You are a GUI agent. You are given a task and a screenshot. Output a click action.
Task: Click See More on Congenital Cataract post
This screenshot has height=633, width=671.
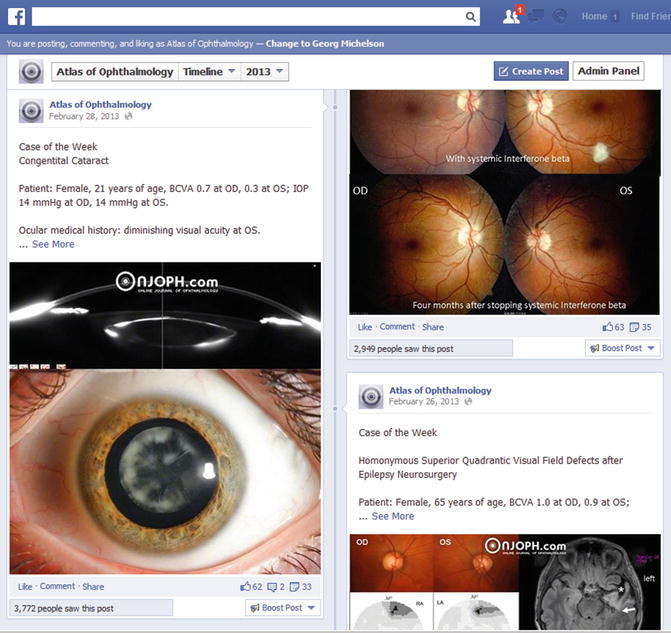tap(53, 244)
